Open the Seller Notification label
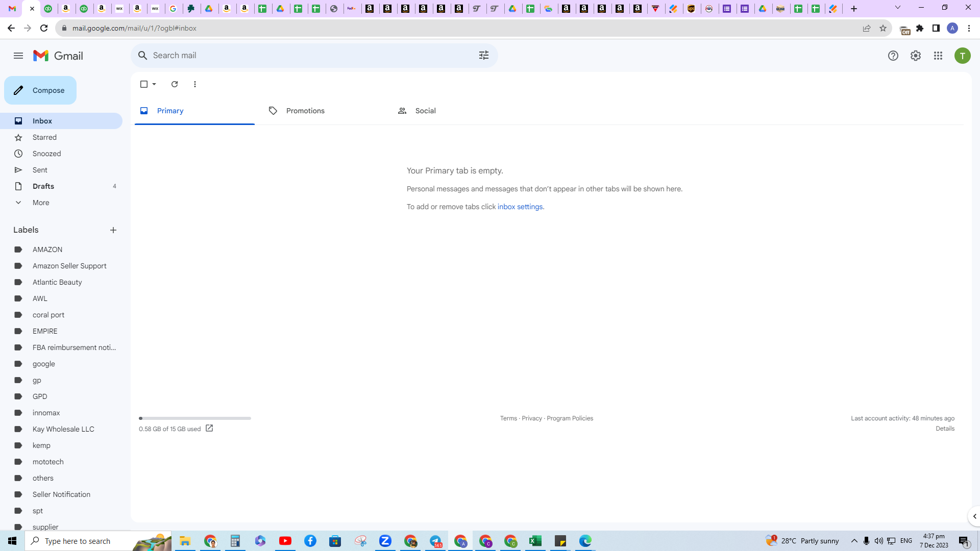Image resolution: width=980 pixels, height=551 pixels. pyautogui.click(x=61, y=494)
